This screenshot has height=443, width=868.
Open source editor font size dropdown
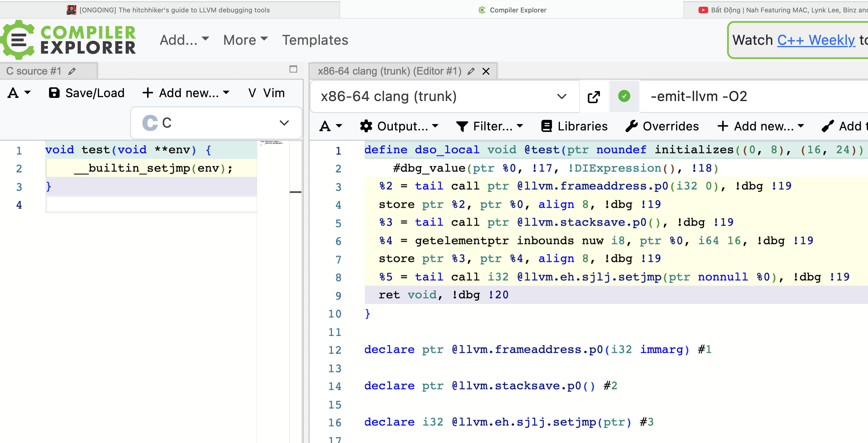point(19,93)
